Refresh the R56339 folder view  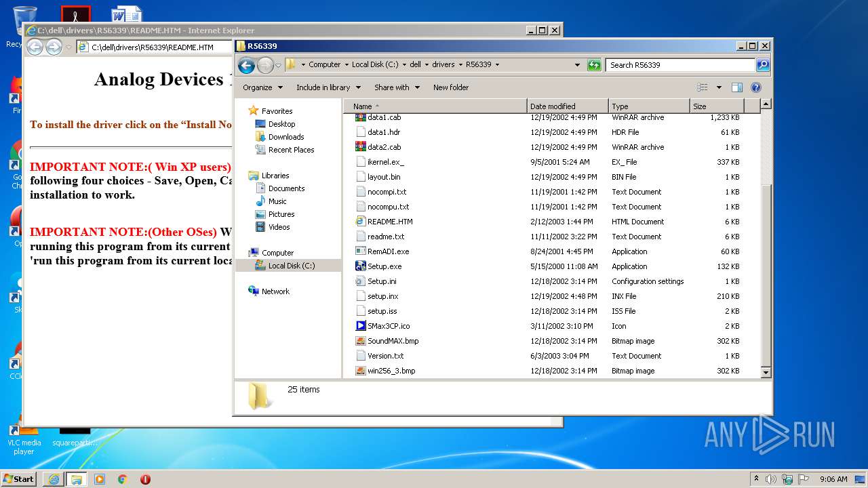(594, 65)
